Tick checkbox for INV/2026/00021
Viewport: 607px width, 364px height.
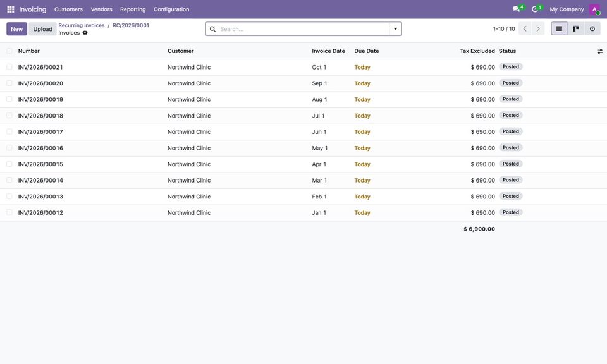(x=9, y=67)
